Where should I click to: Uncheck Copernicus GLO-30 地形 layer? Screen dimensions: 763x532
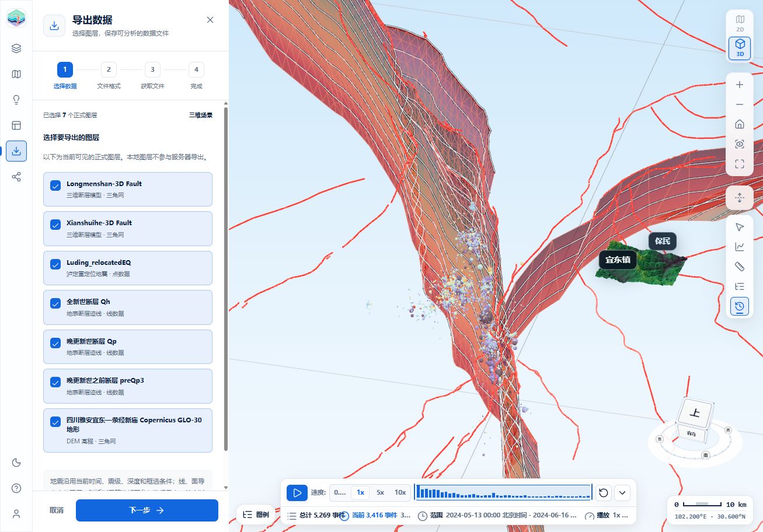(55, 422)
